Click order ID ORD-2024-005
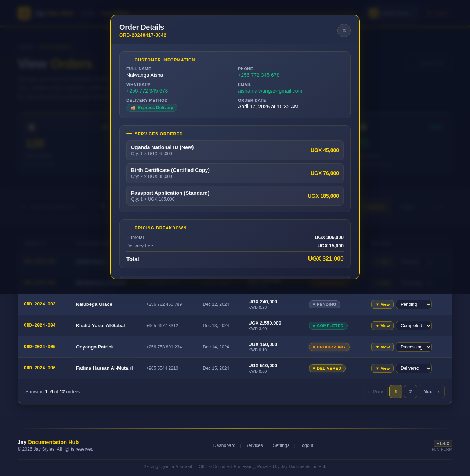Viewport: 470px width, 476px height. 40,347
